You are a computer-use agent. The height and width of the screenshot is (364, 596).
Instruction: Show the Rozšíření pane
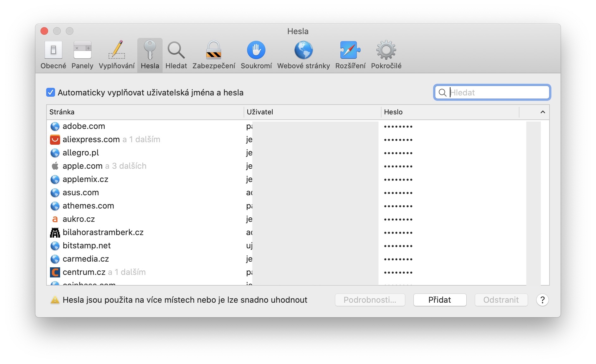pyautogui.click(x=350, y=55)
